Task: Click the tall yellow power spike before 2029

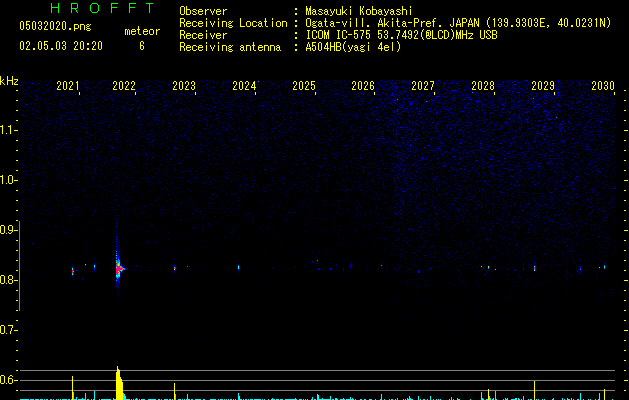Action: pos(534,390)
